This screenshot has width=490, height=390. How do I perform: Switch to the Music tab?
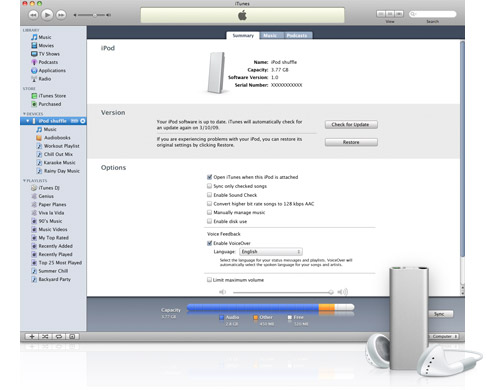pyautogui.click(x=270, y=36)
